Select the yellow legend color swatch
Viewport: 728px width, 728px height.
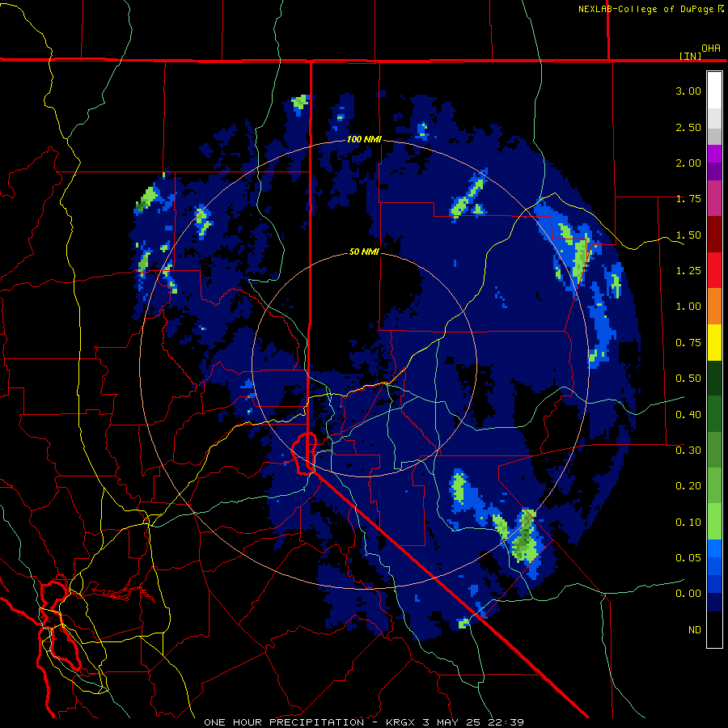click(x=714, y=343)
